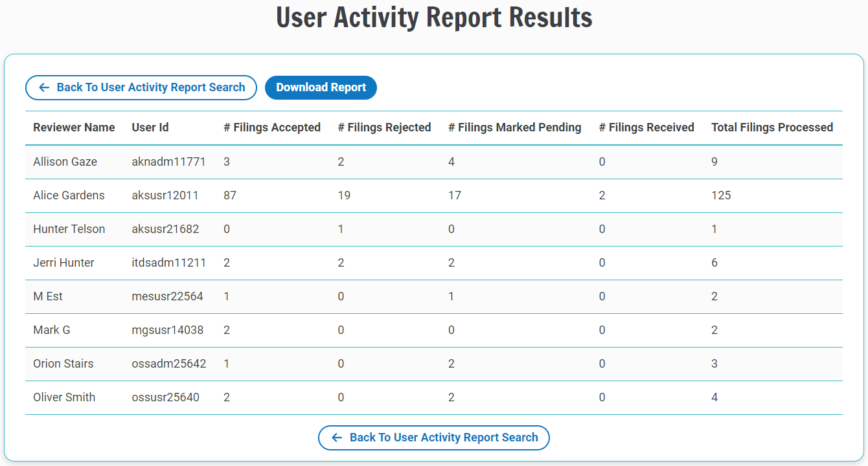Click the arrow icon in bottom back button
Screen dimensions: 868x466
336,438
